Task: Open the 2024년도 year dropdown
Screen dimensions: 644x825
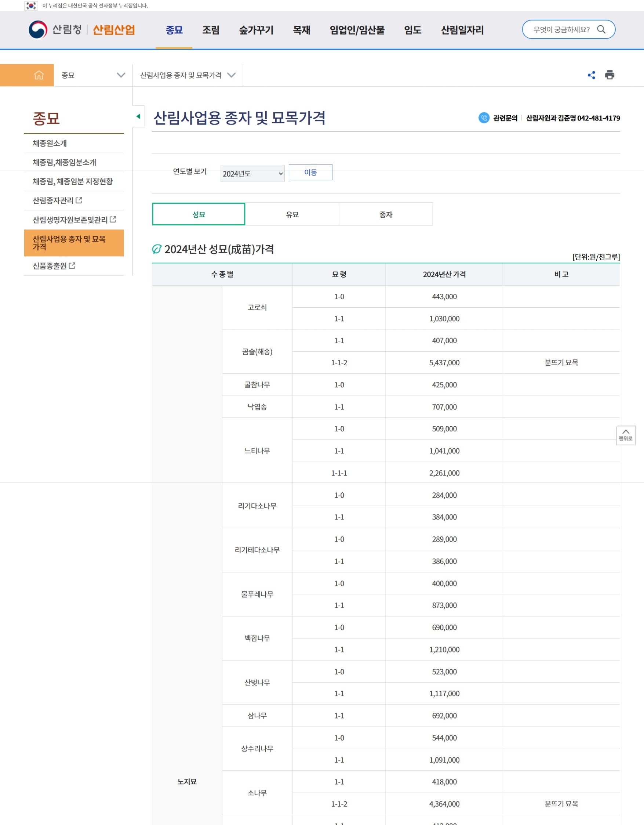Action: (x=252, y=173)
